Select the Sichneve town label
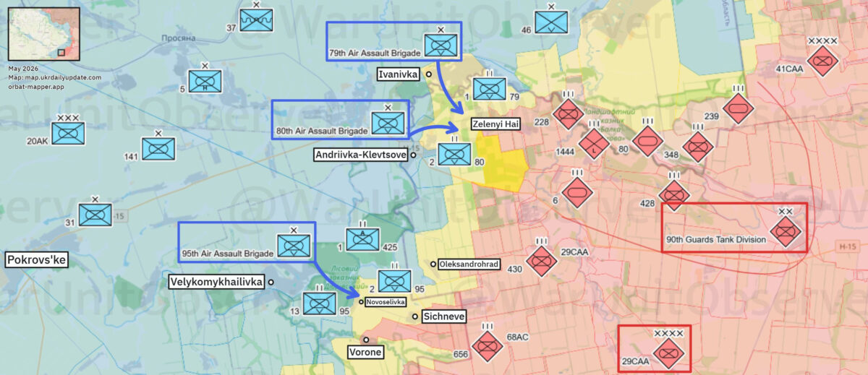The height and width of the screenshot is (375, 868). pos(444,316)
